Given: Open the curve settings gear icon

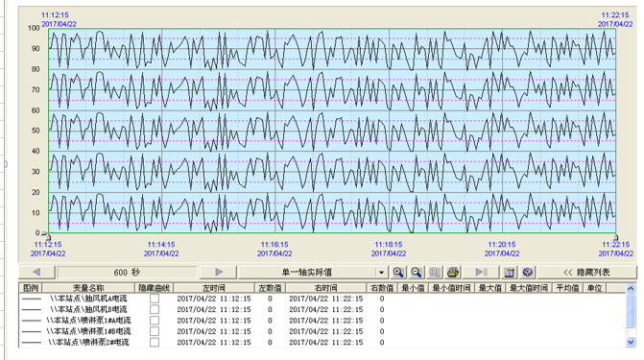Looking at the screenshot, I should (x=527, y=272).
